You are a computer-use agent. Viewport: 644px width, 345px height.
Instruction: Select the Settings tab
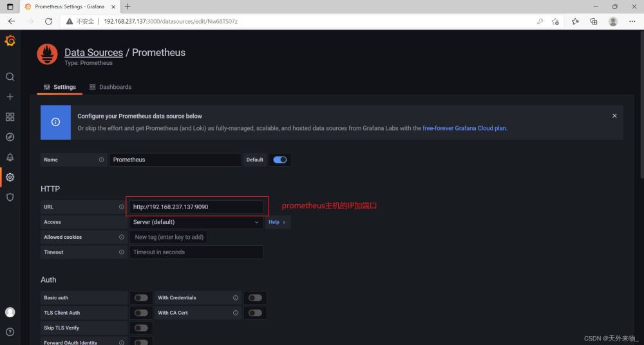[60, 87]
